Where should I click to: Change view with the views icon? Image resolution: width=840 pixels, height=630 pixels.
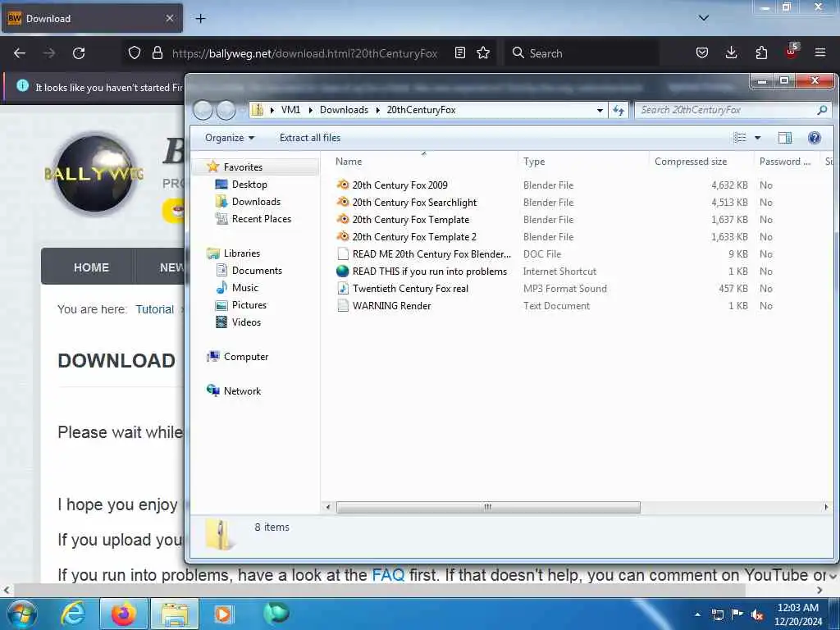740,138
